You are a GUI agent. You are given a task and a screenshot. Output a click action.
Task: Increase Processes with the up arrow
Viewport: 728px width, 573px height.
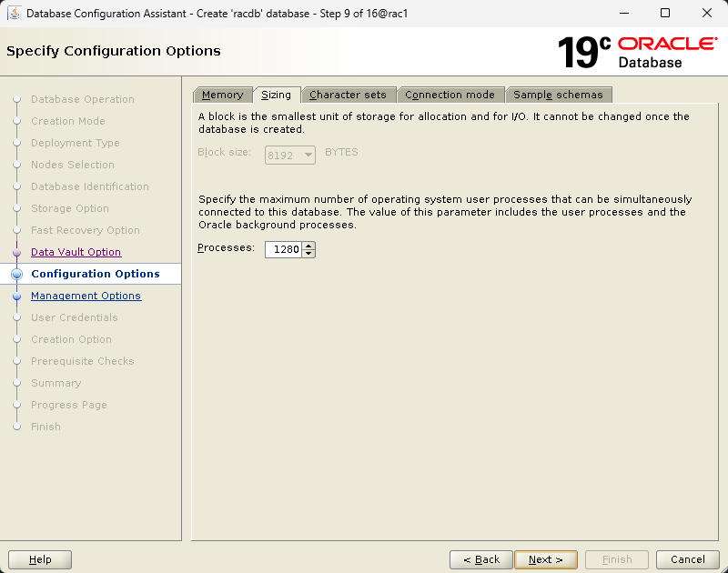tap(308, 246)
